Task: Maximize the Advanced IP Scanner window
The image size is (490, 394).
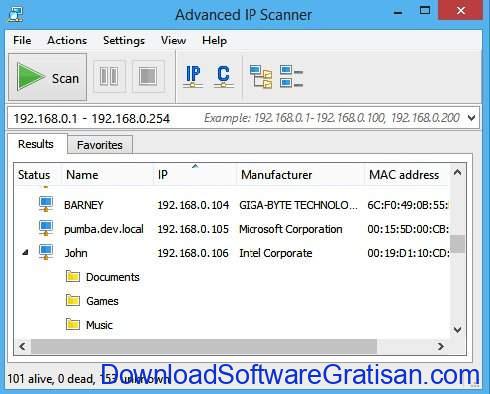Action: 425,11
